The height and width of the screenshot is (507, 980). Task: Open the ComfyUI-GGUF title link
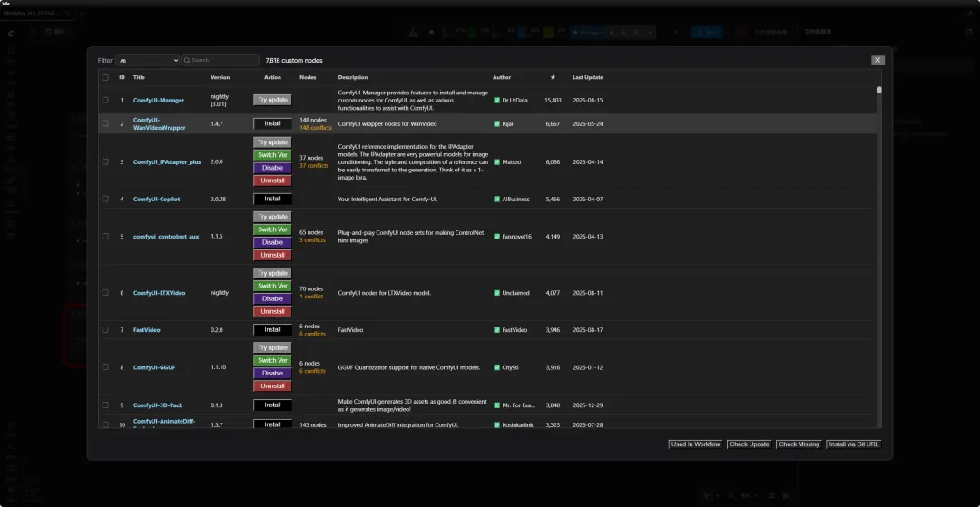[154, 367]
